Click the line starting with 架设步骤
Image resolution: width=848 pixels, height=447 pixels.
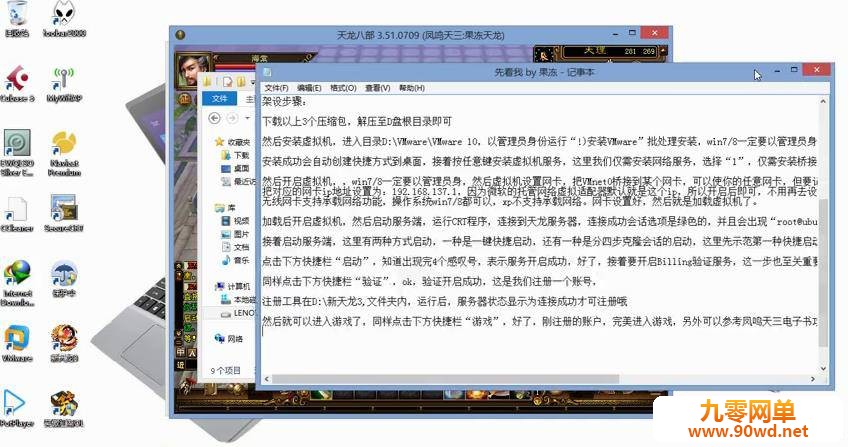point(284,102)
